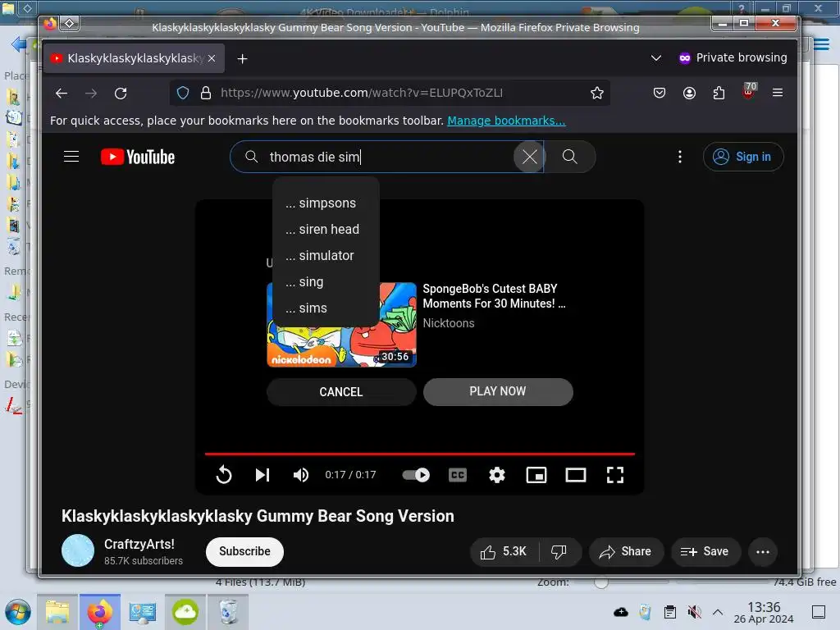The width and height of the screenshot is (840, 630).
Task: Open more actions ellipsis below video
Action: [763, 552]
